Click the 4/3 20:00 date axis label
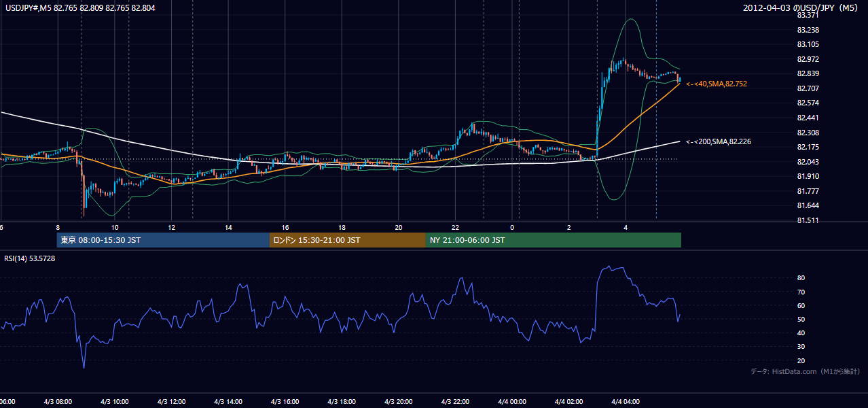Screen dimensions: 868x408 399,402
